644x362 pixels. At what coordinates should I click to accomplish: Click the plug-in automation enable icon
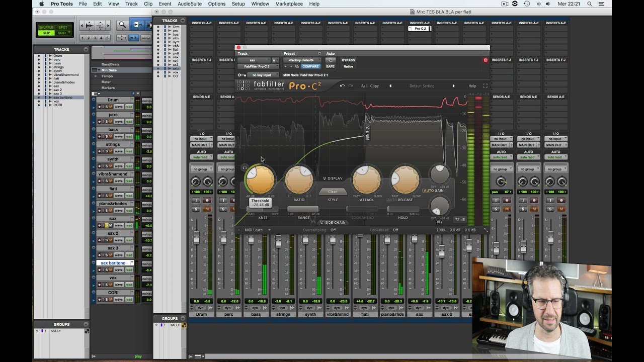(x=330, y=60)
